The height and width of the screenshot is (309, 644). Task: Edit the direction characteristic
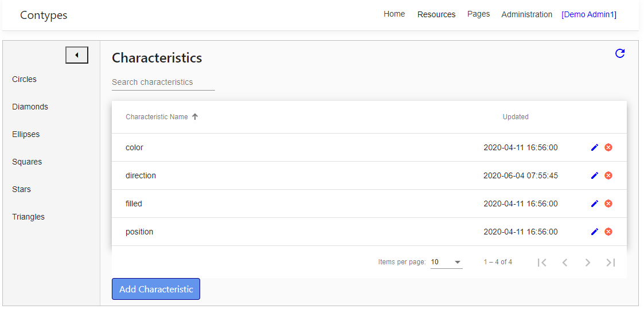pos(594,175)
